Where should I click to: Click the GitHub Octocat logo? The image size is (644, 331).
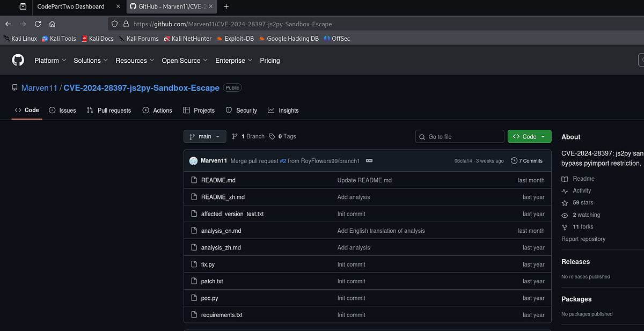tap(18, 60)
